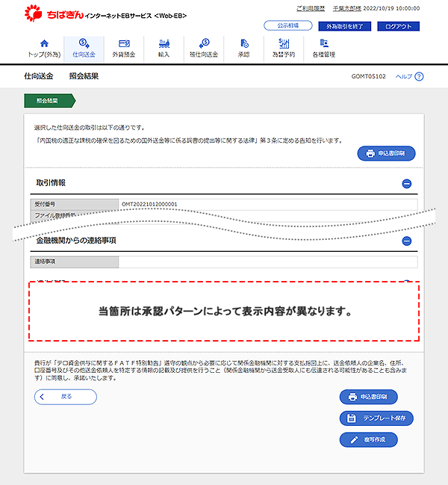Click the 受付番号 label cell

pos(75,204)
